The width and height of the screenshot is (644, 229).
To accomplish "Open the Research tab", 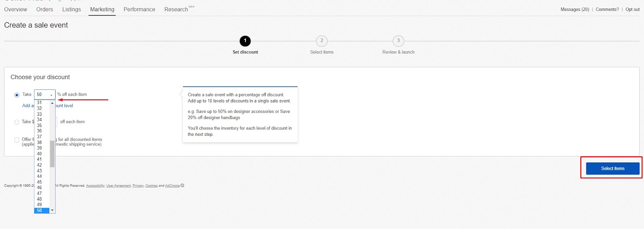I will [176, 9].
